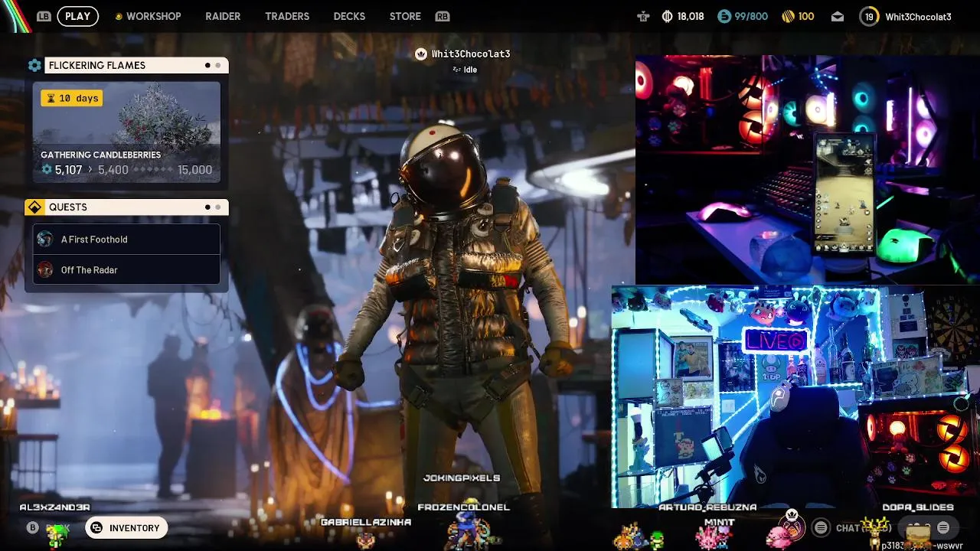Select second page dot on Flickering Flames header

click(x=218, y=65)
